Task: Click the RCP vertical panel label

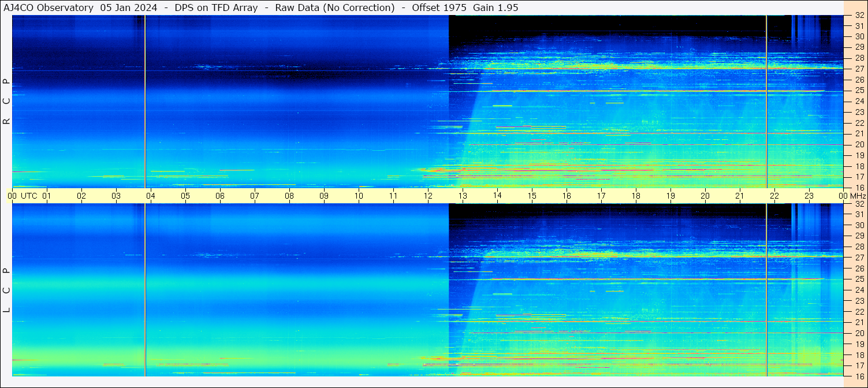Action: [x=6, y=102]
